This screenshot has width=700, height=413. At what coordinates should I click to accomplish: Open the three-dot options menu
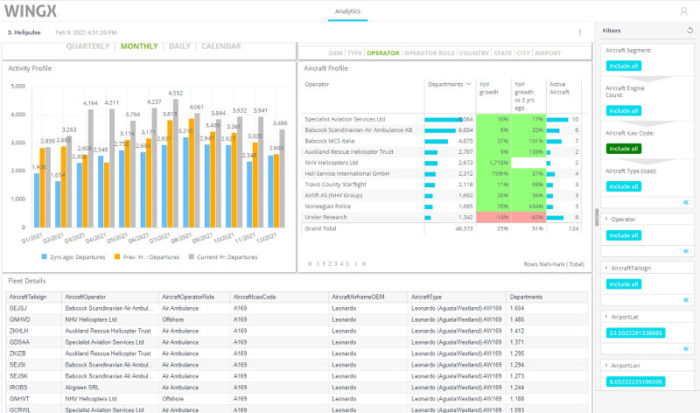coord(579,32)
